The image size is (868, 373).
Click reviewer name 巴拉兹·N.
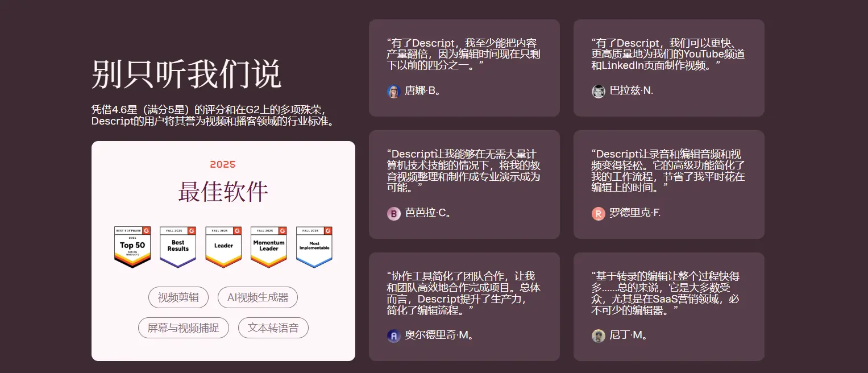coord(632,91)
